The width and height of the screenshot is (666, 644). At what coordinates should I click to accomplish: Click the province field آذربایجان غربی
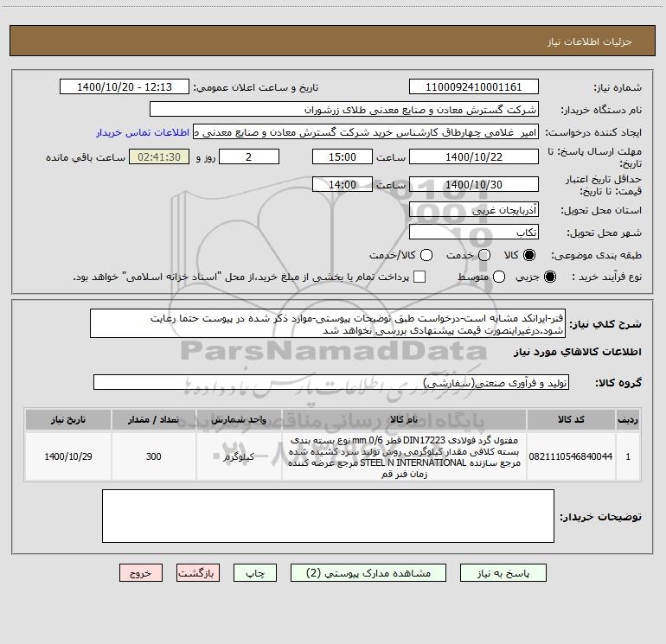pyautogui.click(x=474, y=209)
